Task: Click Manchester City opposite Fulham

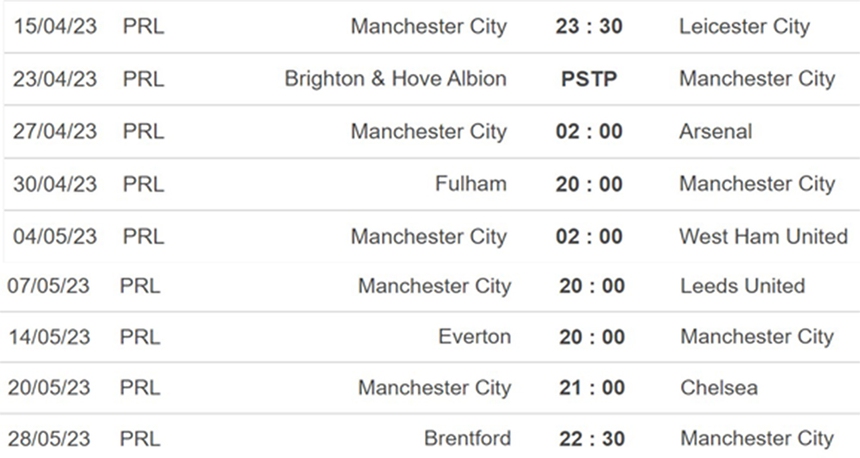Action: pyautogui.click(x=757, y=184)
